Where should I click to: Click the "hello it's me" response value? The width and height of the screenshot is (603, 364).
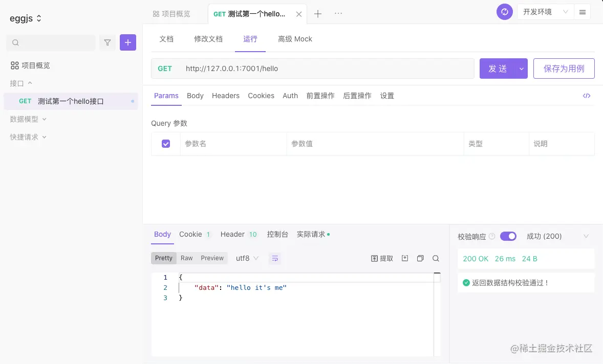pos(256,288)
